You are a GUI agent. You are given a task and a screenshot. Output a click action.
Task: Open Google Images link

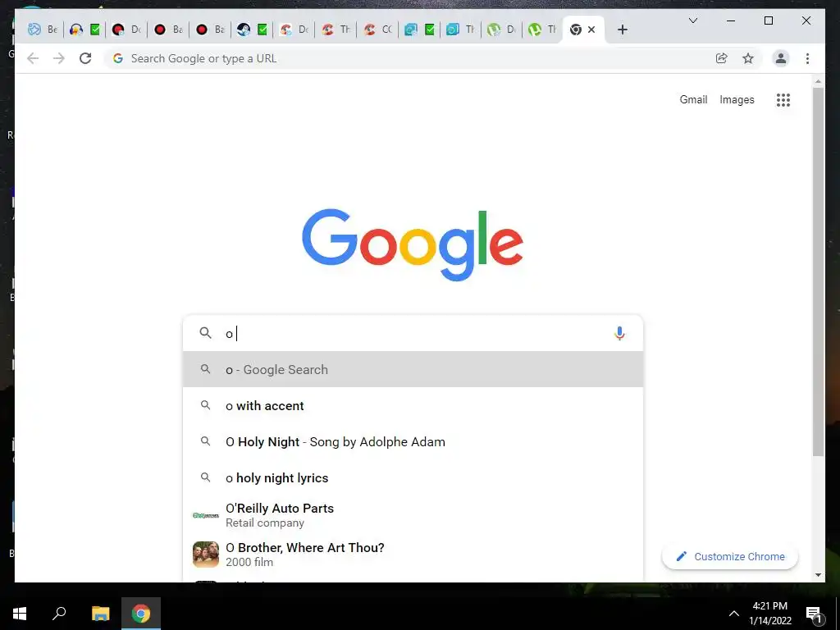[x=737, y=99]
